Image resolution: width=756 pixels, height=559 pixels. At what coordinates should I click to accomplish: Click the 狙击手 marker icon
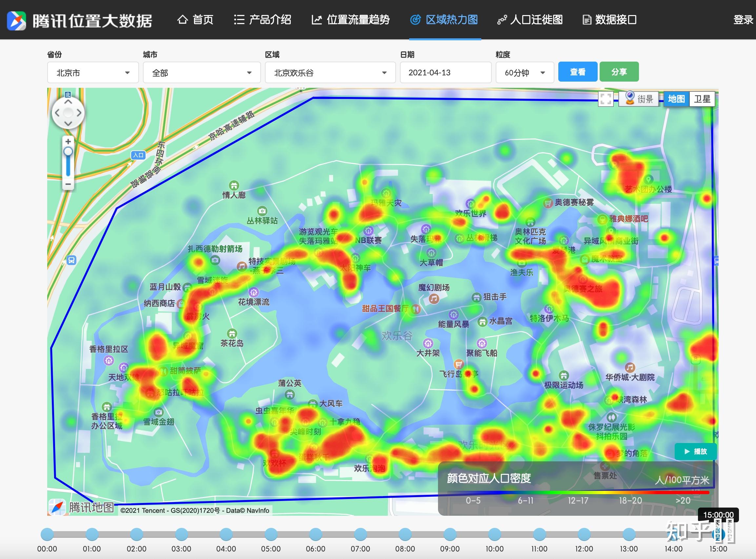tap(476, 297)
